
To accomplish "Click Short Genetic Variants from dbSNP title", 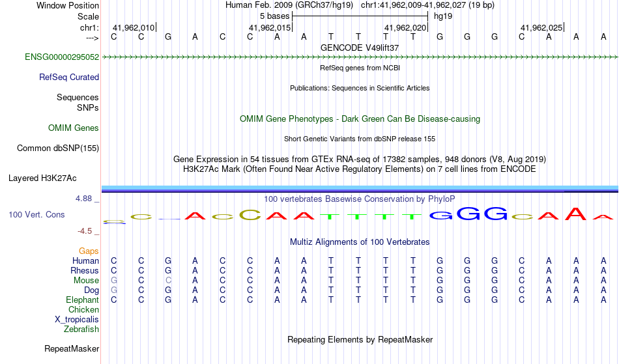I will click(x=360, y=139).
